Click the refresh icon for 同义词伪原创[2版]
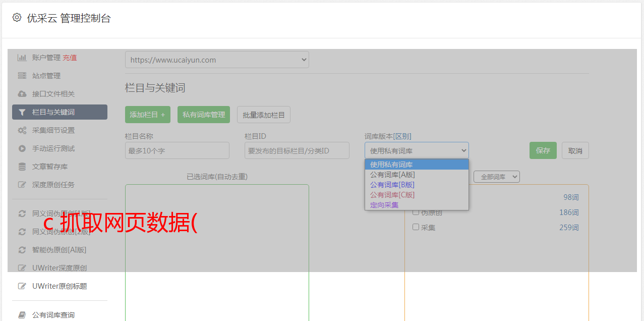Screen dimensions: 644x321 pyautogui.click(x=22, y=232)
